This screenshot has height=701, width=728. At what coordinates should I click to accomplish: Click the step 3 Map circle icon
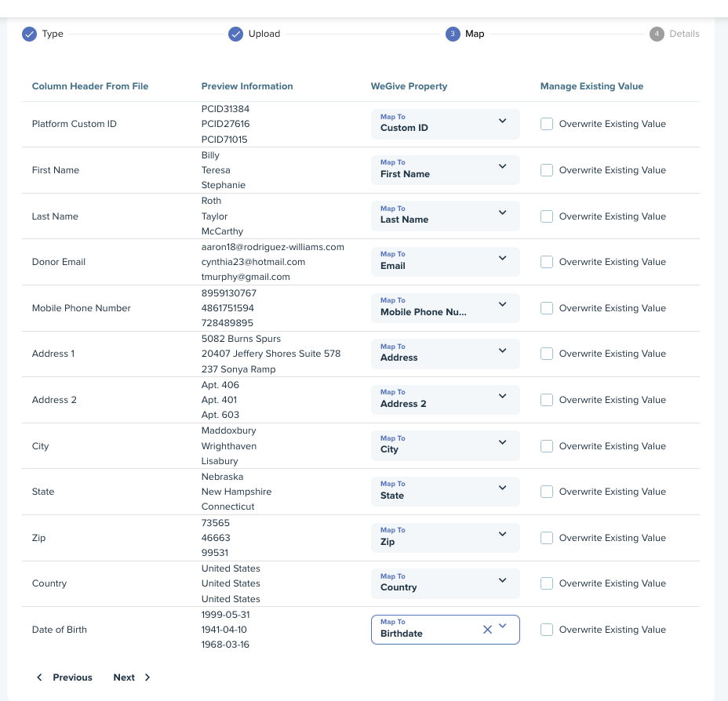(x=453, y=34)
